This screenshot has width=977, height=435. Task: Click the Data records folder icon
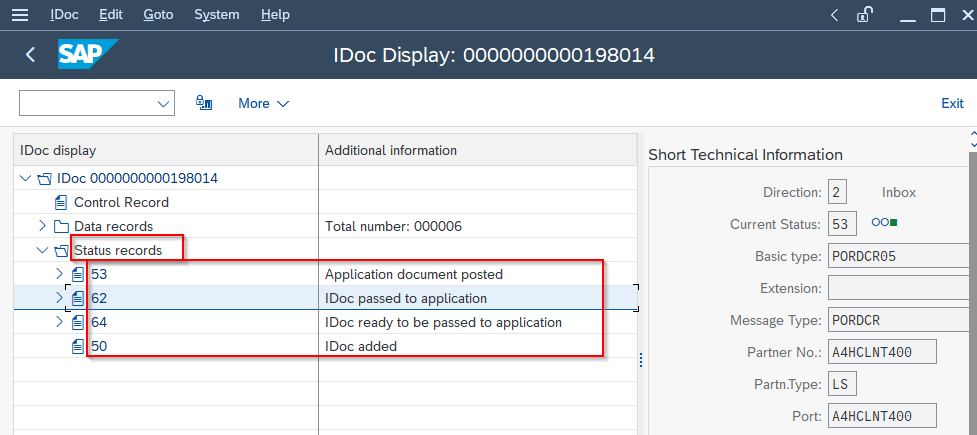coord(61,226)
